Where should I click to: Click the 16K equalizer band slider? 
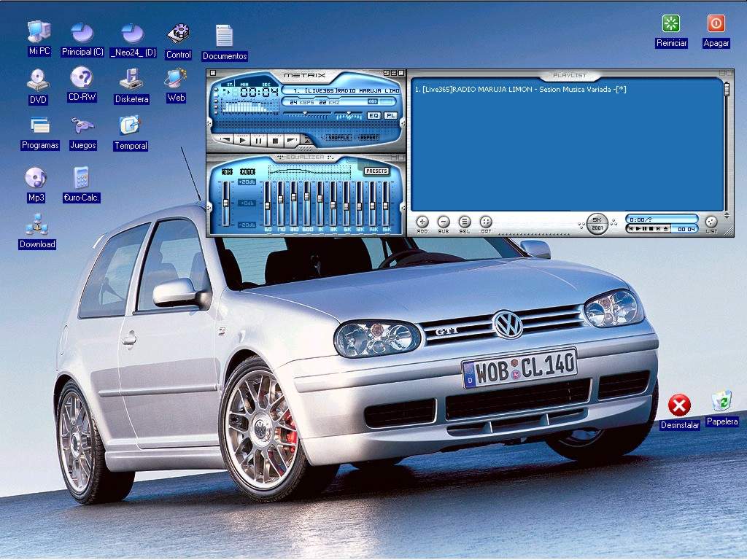tap(385, 204)
